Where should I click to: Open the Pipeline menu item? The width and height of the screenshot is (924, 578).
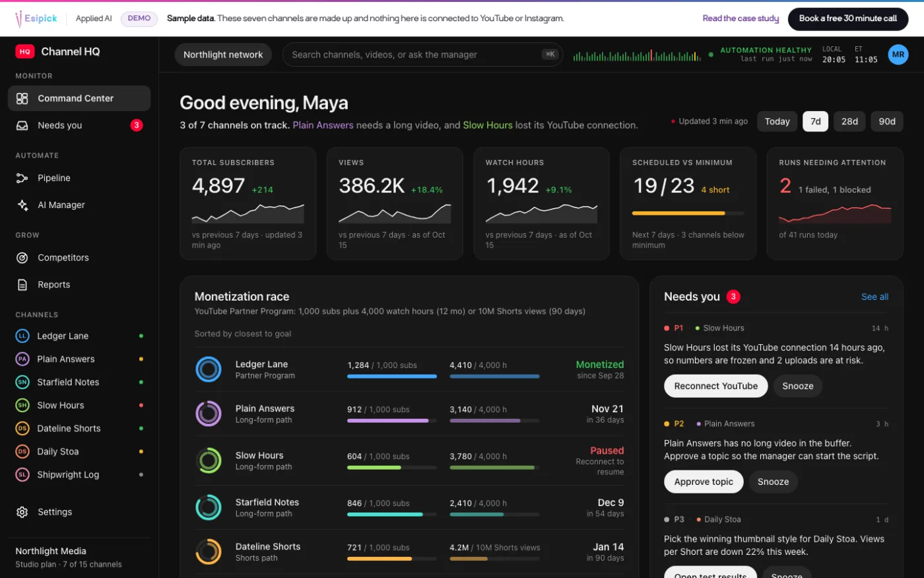tap(79, 178)
